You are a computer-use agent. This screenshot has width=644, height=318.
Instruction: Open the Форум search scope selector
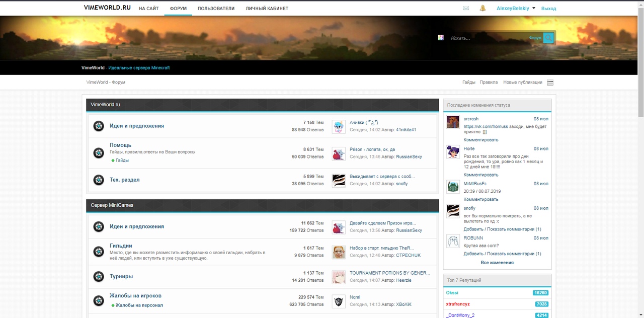535,38
